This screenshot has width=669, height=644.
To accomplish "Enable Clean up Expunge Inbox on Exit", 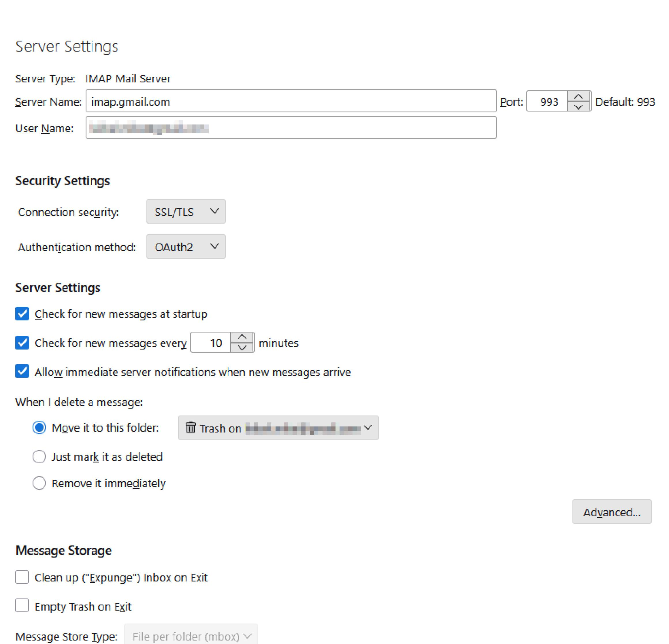I will click(x=22, y=577).
